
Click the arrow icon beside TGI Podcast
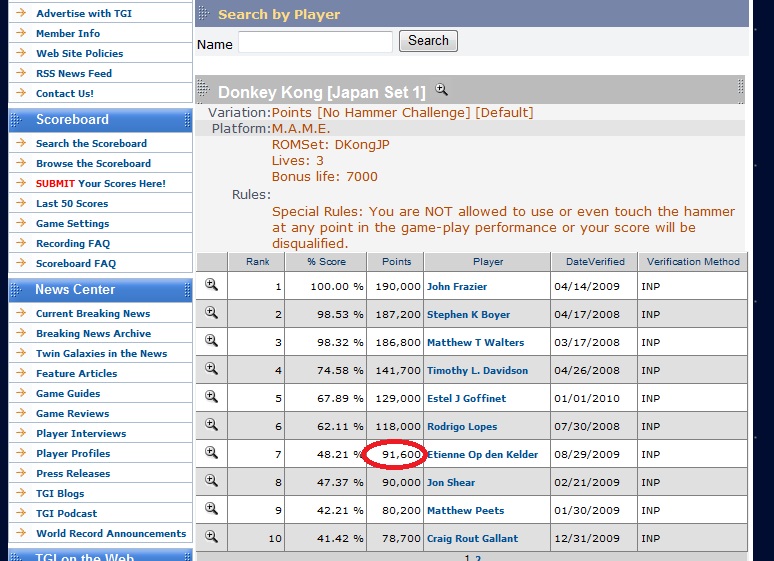(x=21, y=513)
